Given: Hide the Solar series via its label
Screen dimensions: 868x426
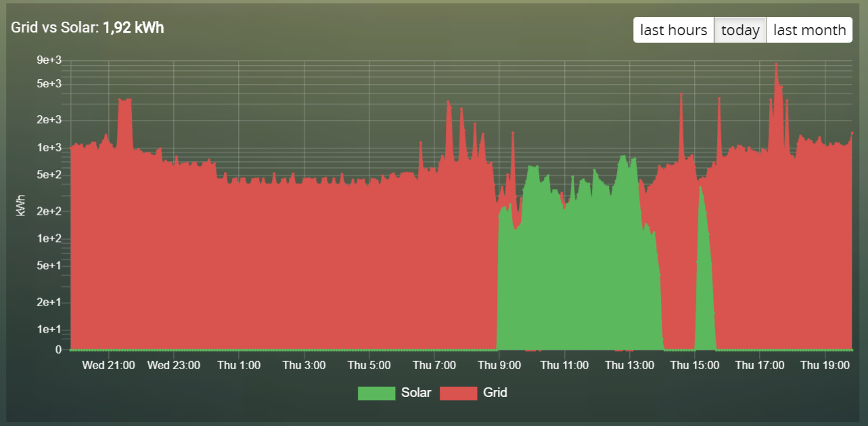Looking at the screenshot, I should tap(416, 393).
